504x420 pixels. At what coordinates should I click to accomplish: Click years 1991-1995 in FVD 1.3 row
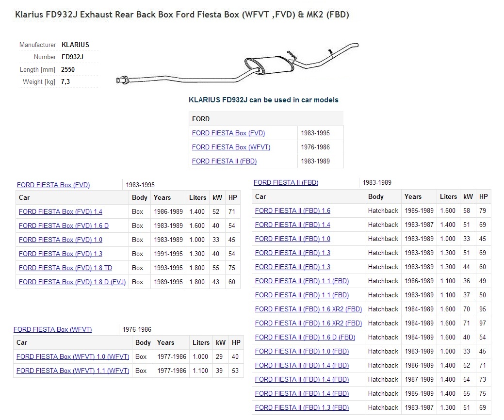pyautogui.click(x=168, y=254)
